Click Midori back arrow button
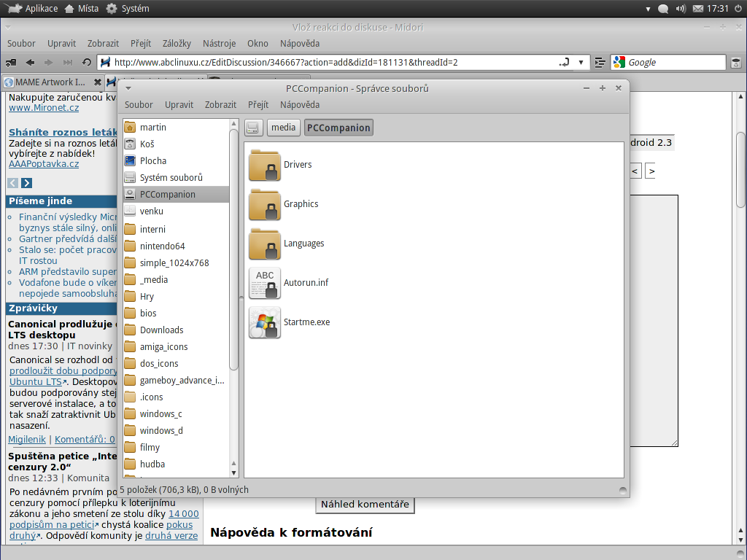The width and height of the screenshot is (747, 560). coord(31,63)
